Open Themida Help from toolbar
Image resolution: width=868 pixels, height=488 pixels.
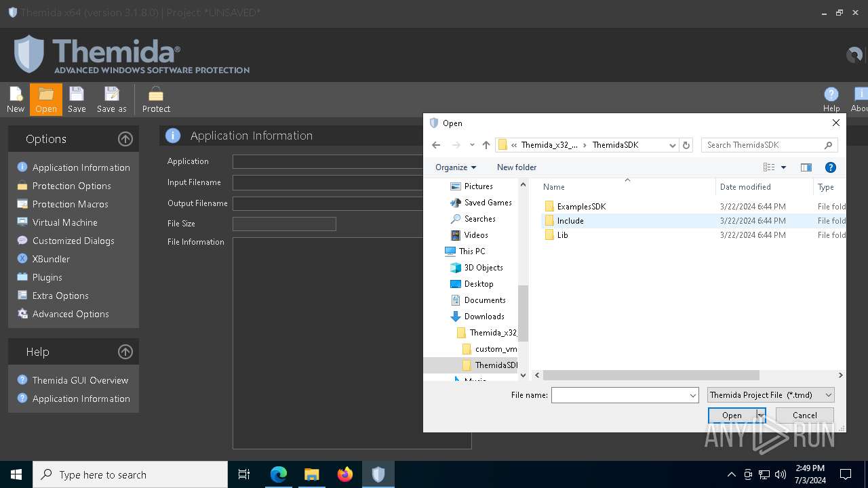[831, 100]
